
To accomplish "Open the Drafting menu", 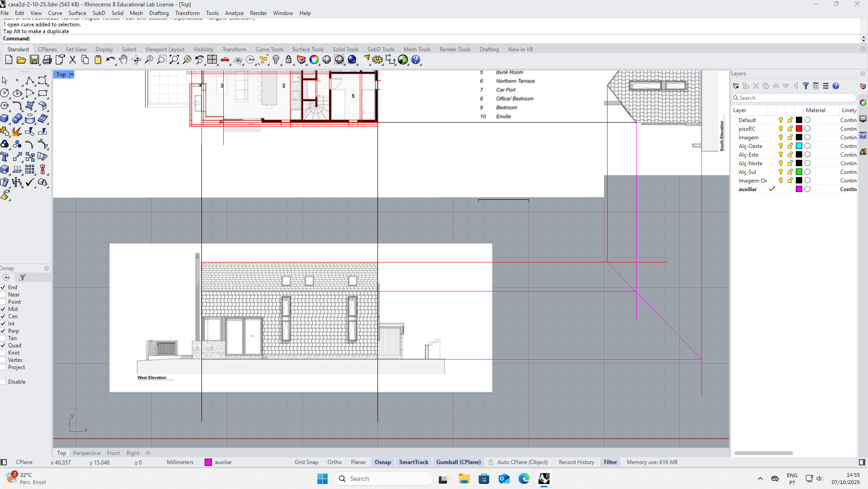I will [x=159, y=13].
